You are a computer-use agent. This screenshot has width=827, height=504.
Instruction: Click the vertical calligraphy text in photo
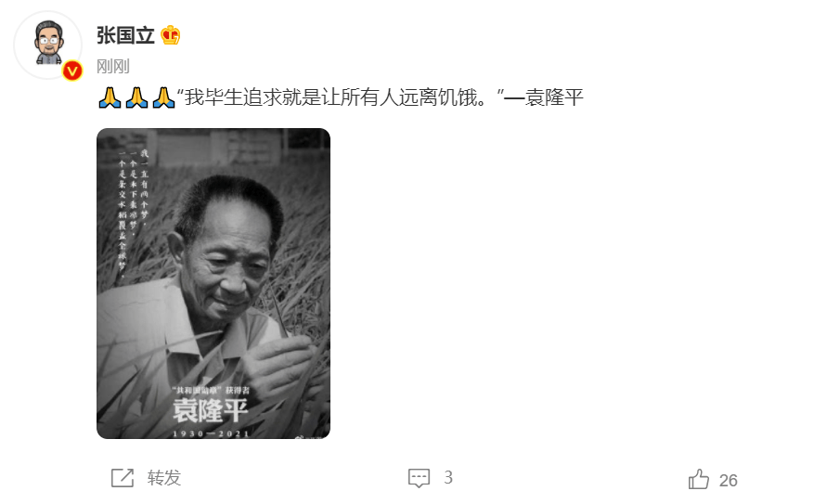pos(133,213)
